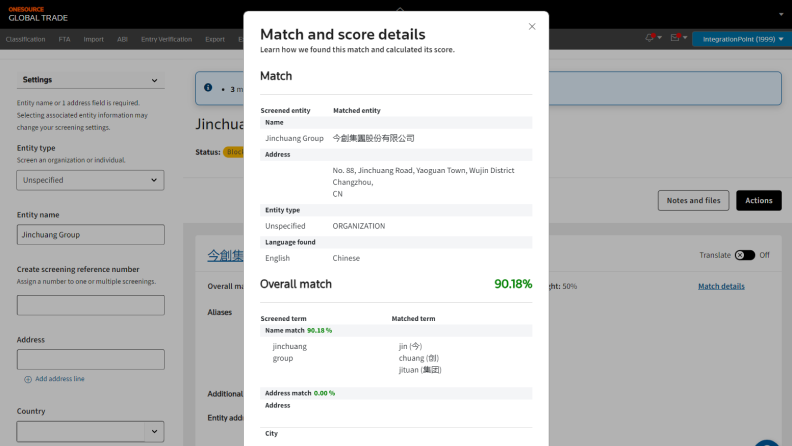The image size is (792, 446).
Task: Open the Import menu
Action: (93, 39)
